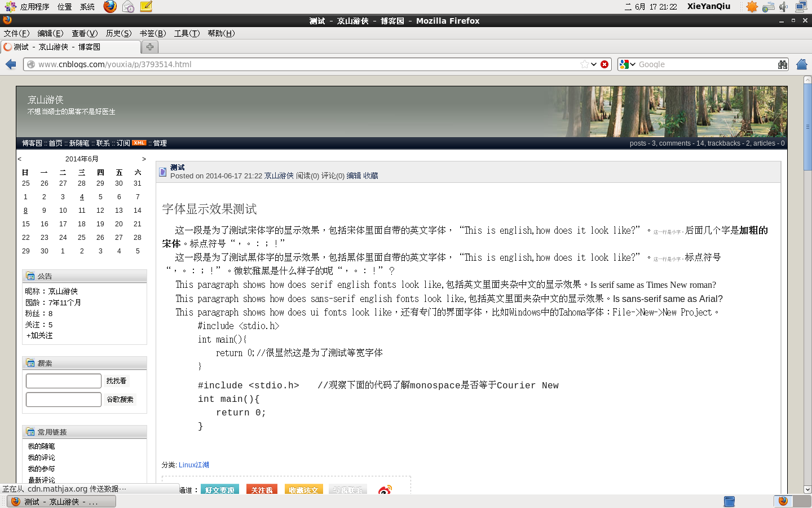Image resolution: width=812 pixels, height=508 pixels.
Task: Focus the 找找看 search text field
Action: (64, 381)
